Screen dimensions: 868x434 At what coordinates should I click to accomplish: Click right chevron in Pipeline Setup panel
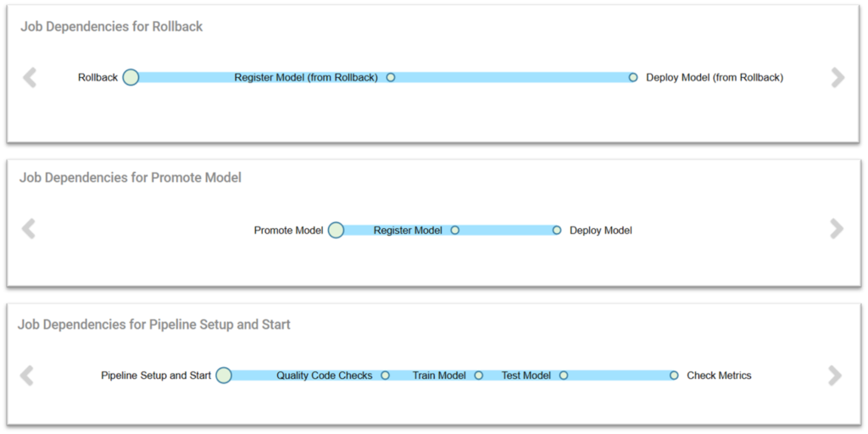pos(835,376)
